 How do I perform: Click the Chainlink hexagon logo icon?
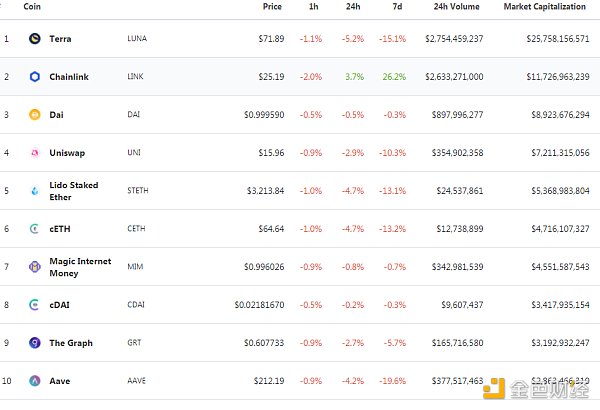coord(34,77)
